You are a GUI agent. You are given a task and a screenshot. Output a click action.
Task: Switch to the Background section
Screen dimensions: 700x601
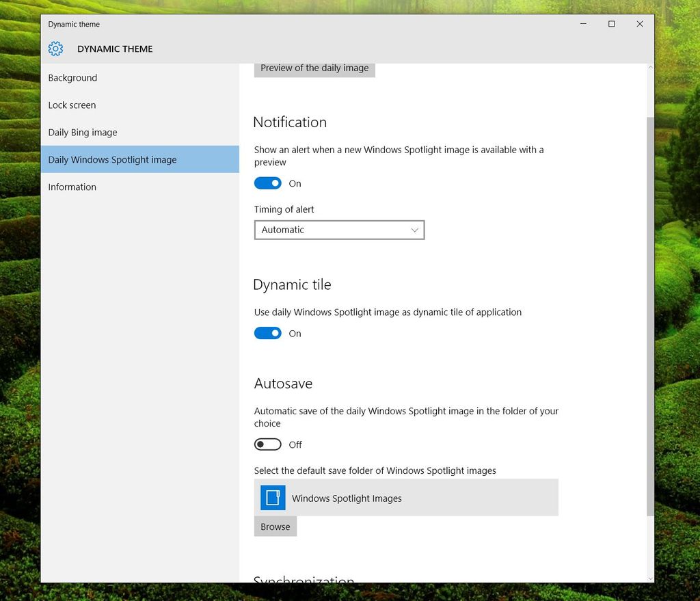(x=72, y=77)
